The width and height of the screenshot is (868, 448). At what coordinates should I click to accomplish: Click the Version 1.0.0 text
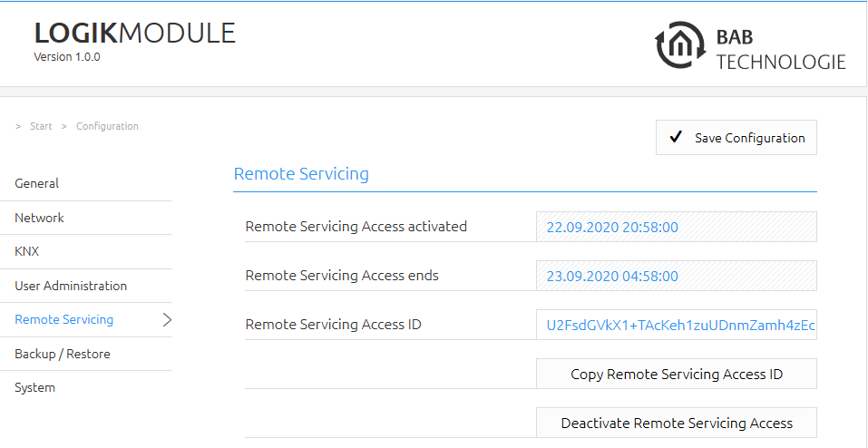(x=67, y=56)
